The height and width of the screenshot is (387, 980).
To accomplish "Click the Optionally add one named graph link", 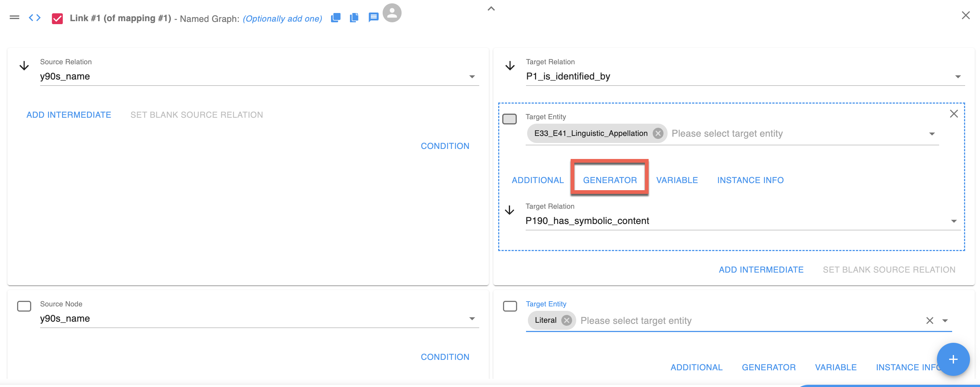I will [x=282, y=19].
